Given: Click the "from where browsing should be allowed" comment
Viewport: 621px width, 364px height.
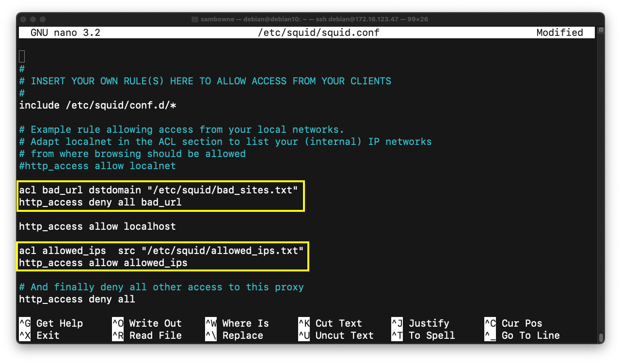Looking at the screenshot, I should point(132,154).
